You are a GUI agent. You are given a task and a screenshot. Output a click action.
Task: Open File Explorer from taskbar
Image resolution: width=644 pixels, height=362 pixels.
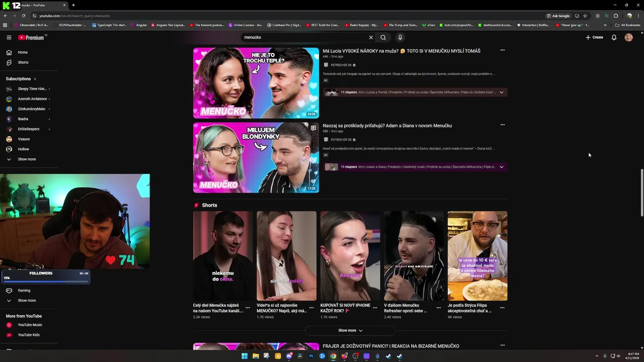(256, 356)
